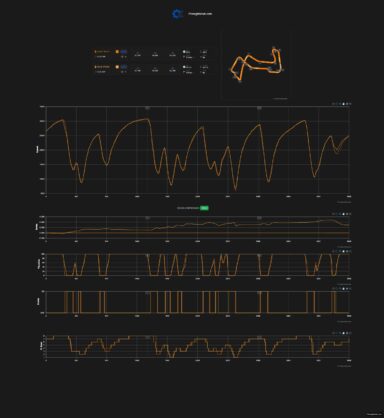The image size is (384, 418).
Task: Click the highlighted modebar icon above Delta chart
Action: [344, 214]
